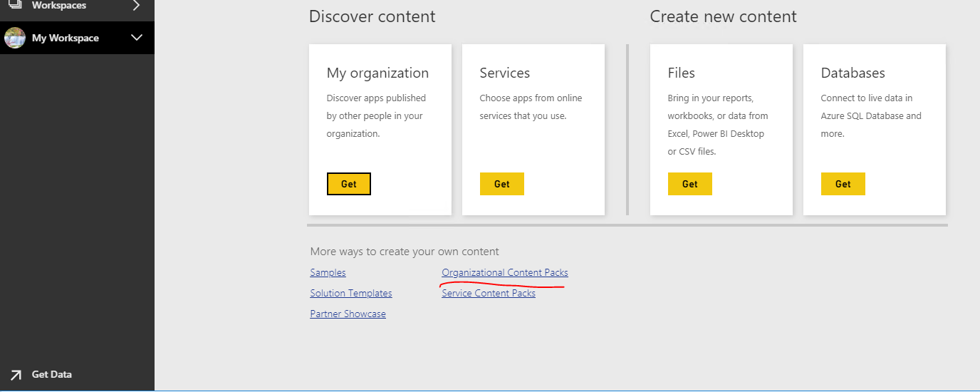
Task: Click the Workspaces stack icon
Action: pos(14,5)
